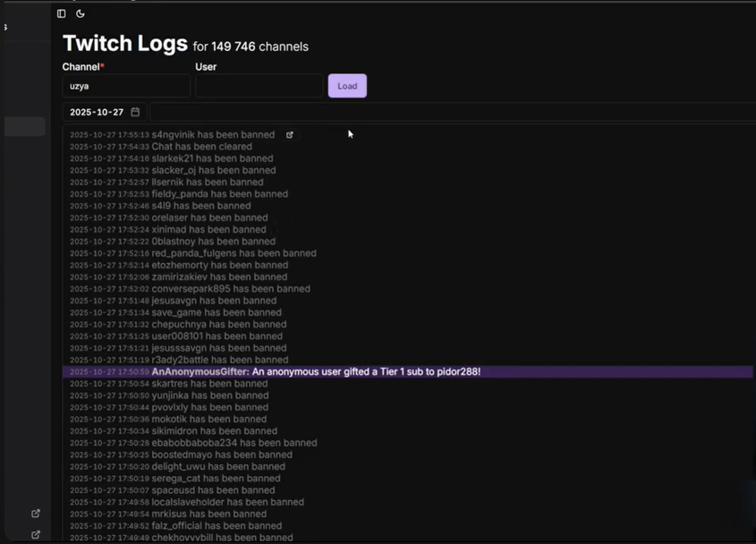This screenshot has height=544, width=756.
Task: Click the 'for 149 746 channels' subtitle
Action: (x=251, y=47)
